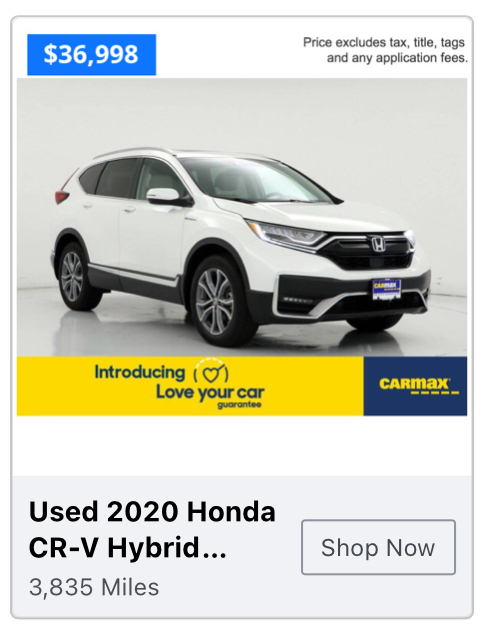The image size is (486, 644).
Task: Click the $36,998 price badge
Action: (x=91, y=55)
